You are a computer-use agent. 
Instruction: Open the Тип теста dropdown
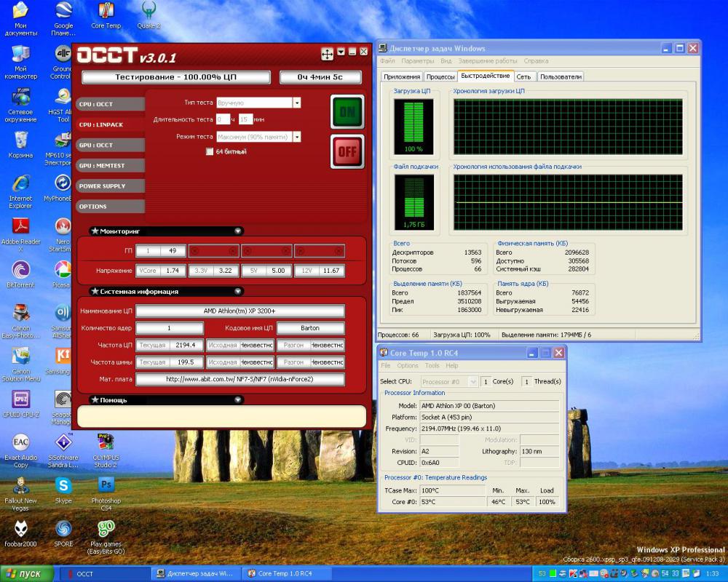297,103
